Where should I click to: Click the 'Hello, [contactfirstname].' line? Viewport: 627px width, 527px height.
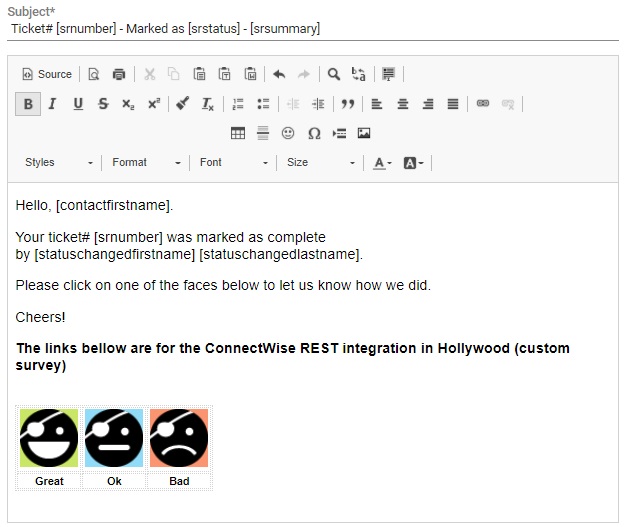click(x=94, y=205)
